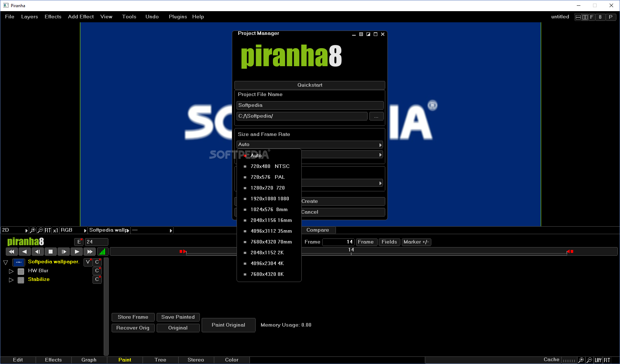Image resolution: width=620 pixels, height=364 pixels.
Task: Open the Layers menu
Action: tap(30, 17)
